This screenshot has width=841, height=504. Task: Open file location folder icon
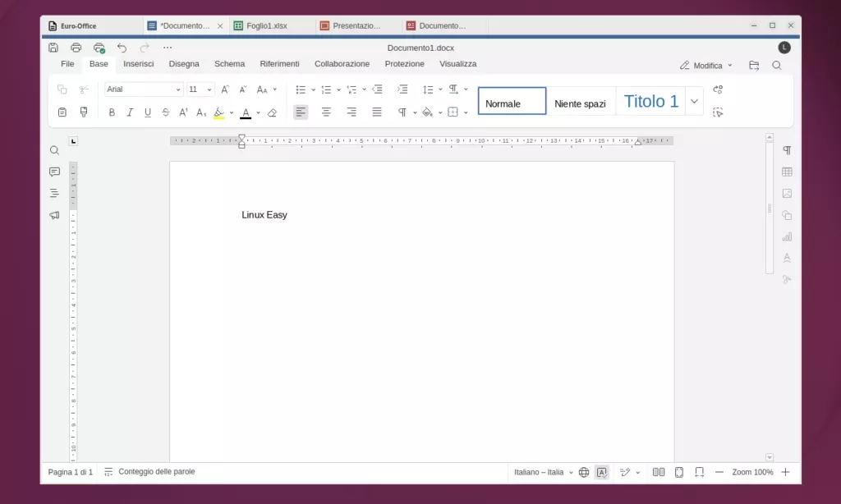point(754,66)
